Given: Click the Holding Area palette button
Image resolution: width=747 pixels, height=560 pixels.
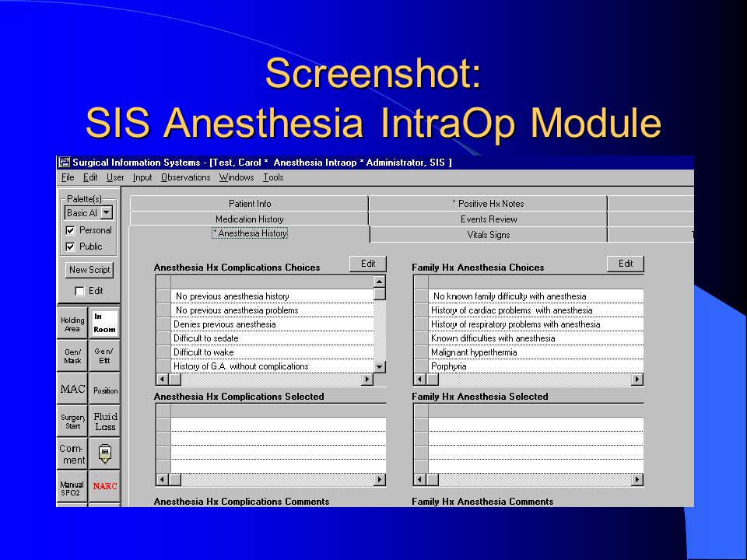Looking at the screenshot, I should [72, 324].
